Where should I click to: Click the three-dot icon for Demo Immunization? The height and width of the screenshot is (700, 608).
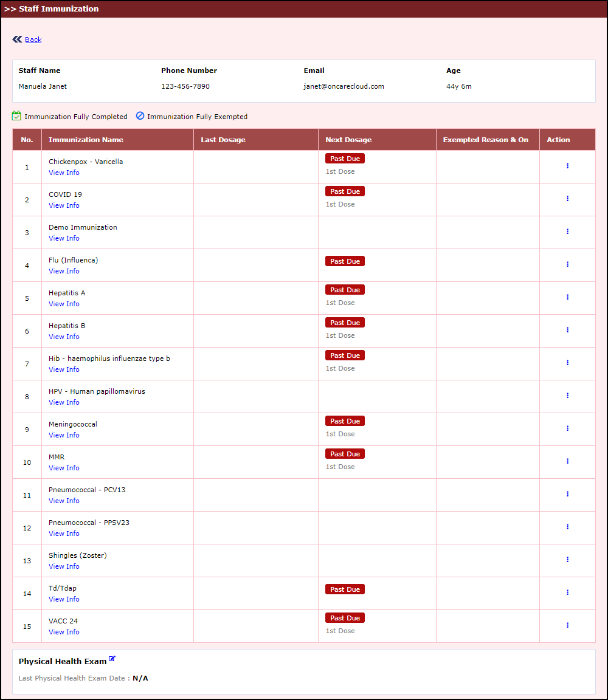(567, 232)
